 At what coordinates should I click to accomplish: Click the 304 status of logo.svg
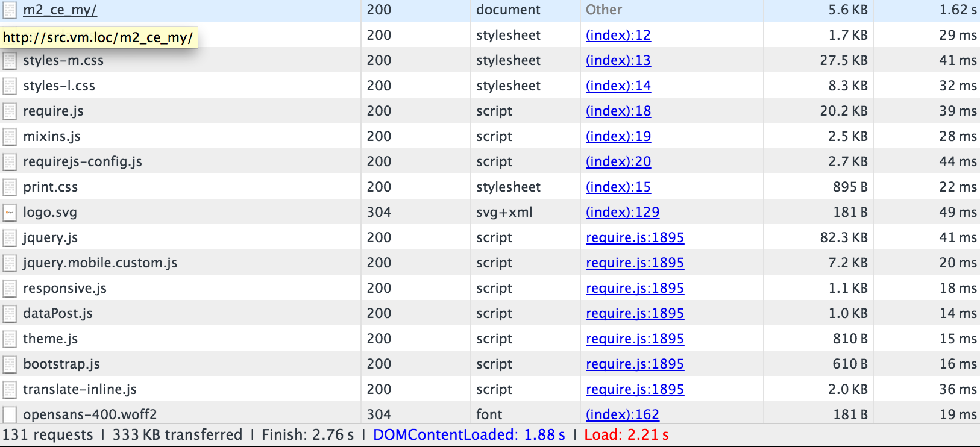379,212
